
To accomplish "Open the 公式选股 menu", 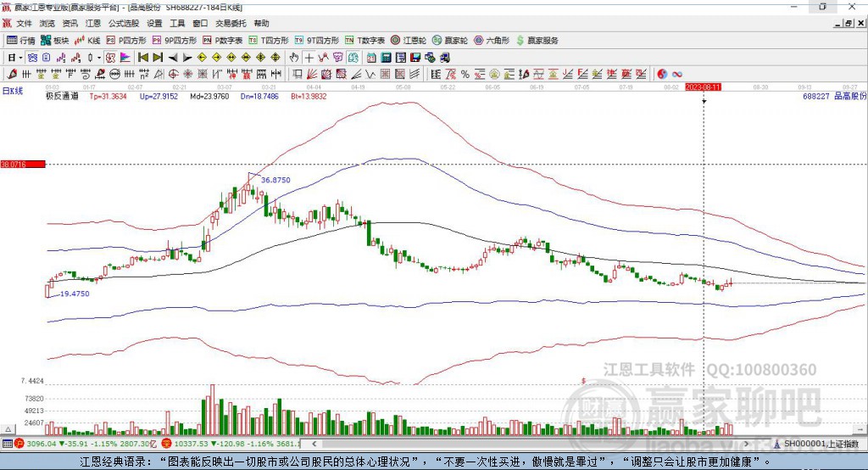I will click(124, 23).
